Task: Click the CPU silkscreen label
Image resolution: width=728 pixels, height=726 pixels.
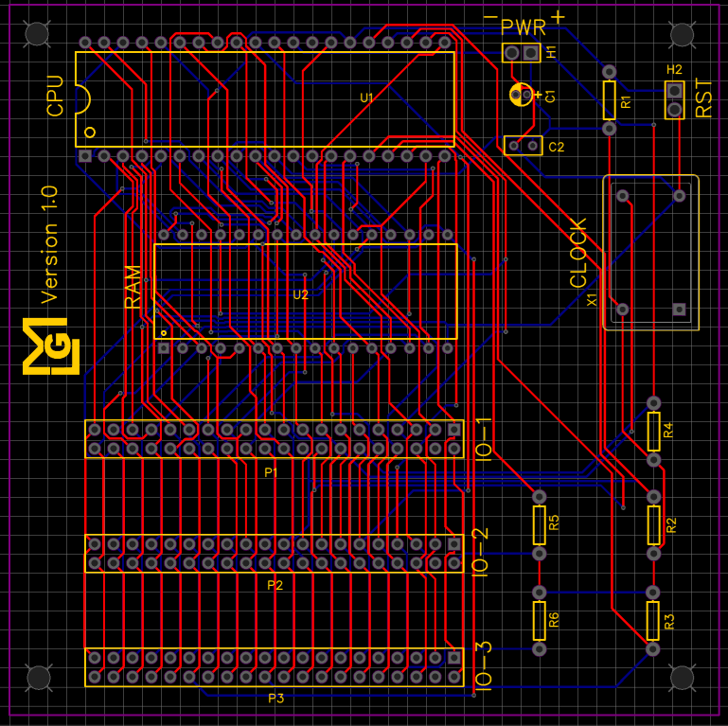Action: [55, 97]
